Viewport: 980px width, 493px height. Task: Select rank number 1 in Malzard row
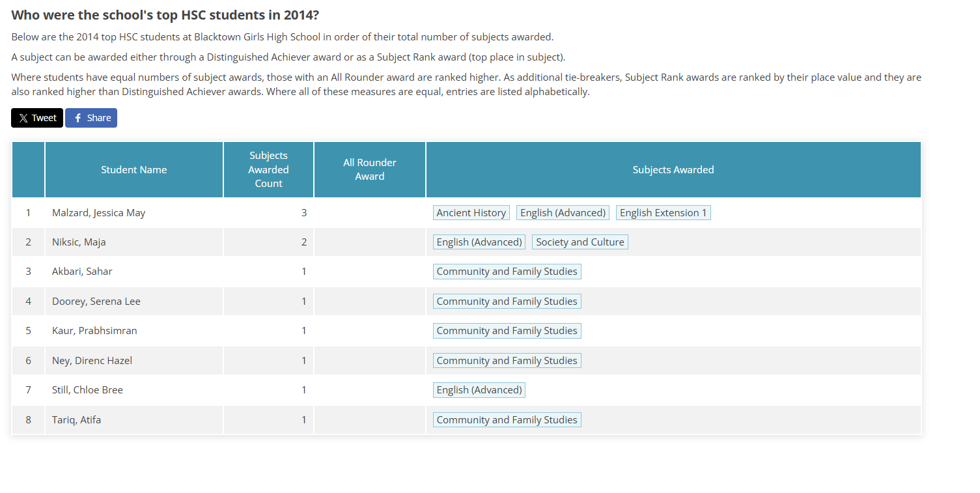click(x=28, y=213)
